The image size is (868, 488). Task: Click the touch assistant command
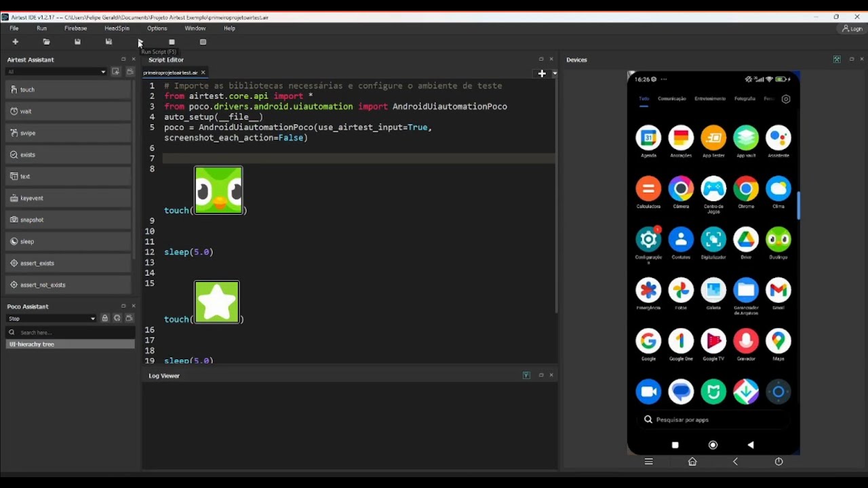coord(68,89)
